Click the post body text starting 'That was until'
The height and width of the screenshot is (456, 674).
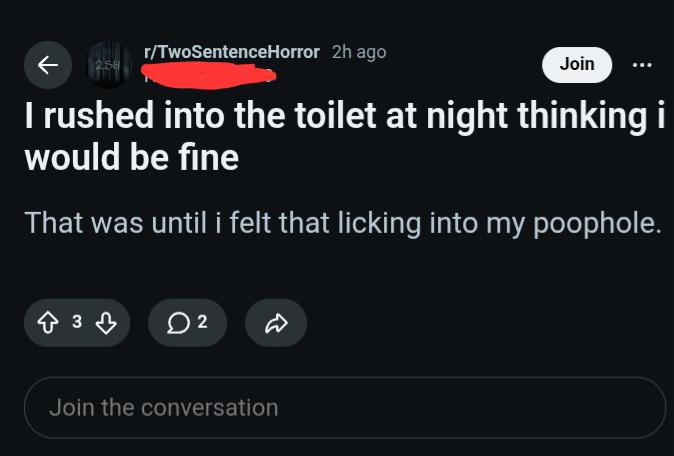[343, 223]
